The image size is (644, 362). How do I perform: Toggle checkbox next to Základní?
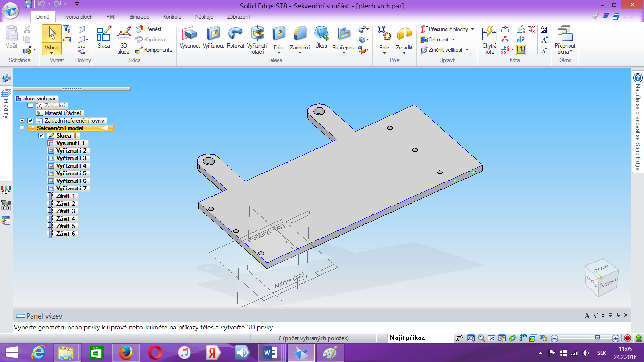[31, 106]
